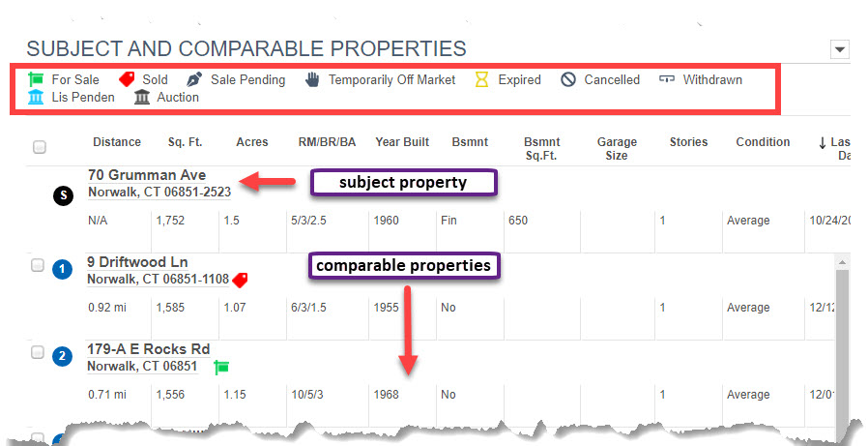
Task: Click the Cancelled circle-slash icon
Action: pyautogui.click(x=568, y=79)
